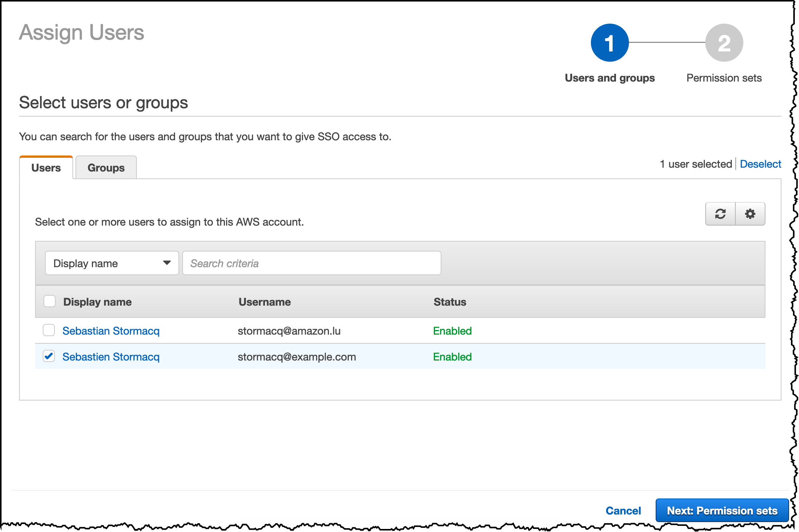Sort by Display name column header
Viewport: 799px width, 532px height.
[97, 302]
